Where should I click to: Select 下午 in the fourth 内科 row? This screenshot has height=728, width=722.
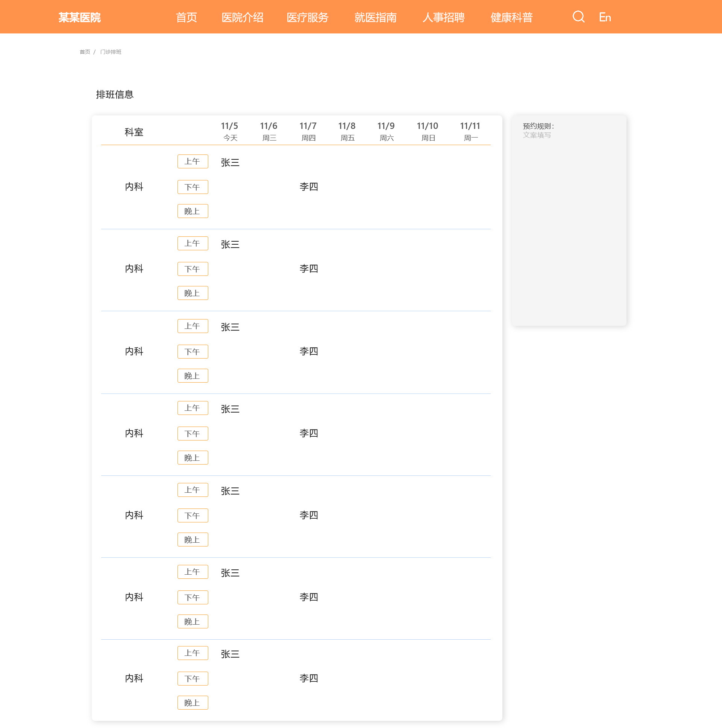point(193,434)
